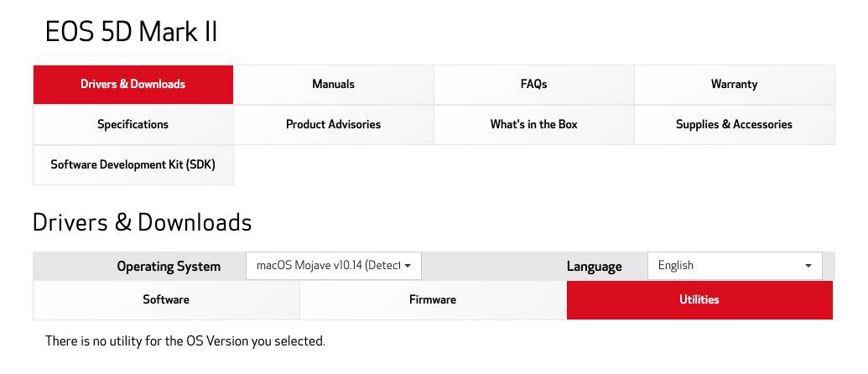
Task: Click the no utility message text
Action: click(185, 341)
